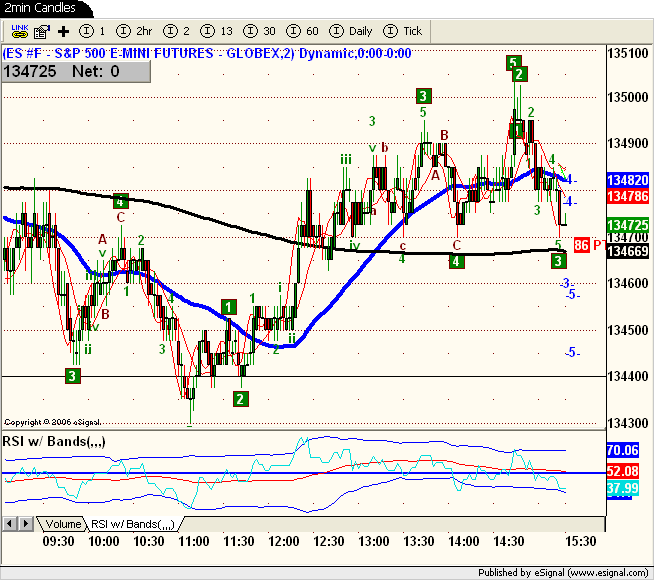Select the RSI w/ Bands tab
This screenshot has width=654, height=580.
tap(133, 523)
